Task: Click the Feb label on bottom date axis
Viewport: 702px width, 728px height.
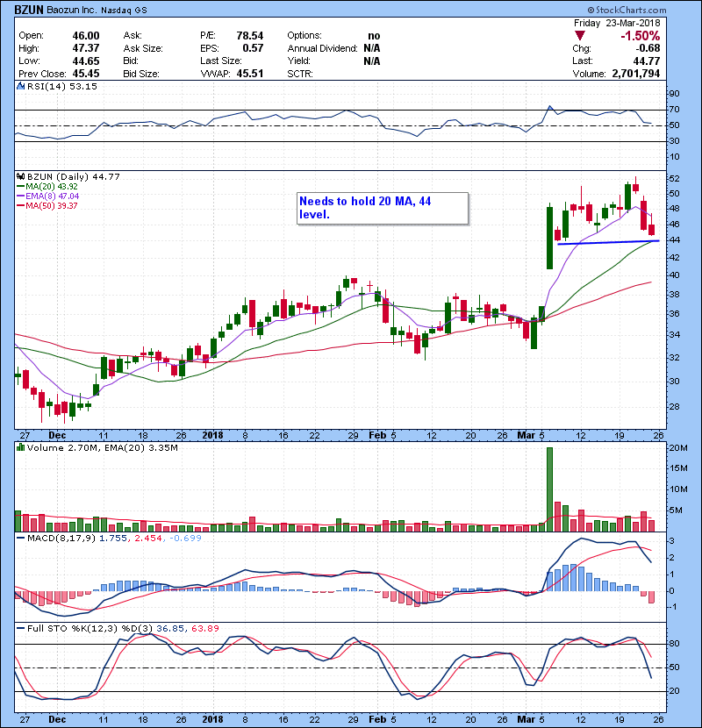Action: click(377, 717)
